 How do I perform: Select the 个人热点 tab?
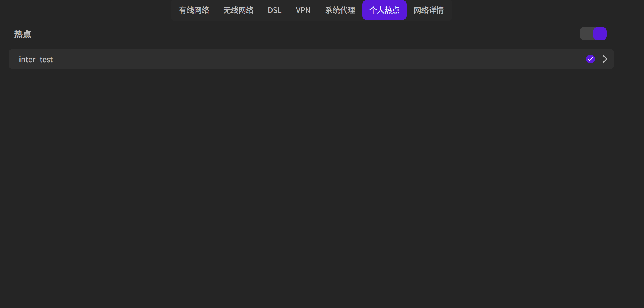[384, 10]
